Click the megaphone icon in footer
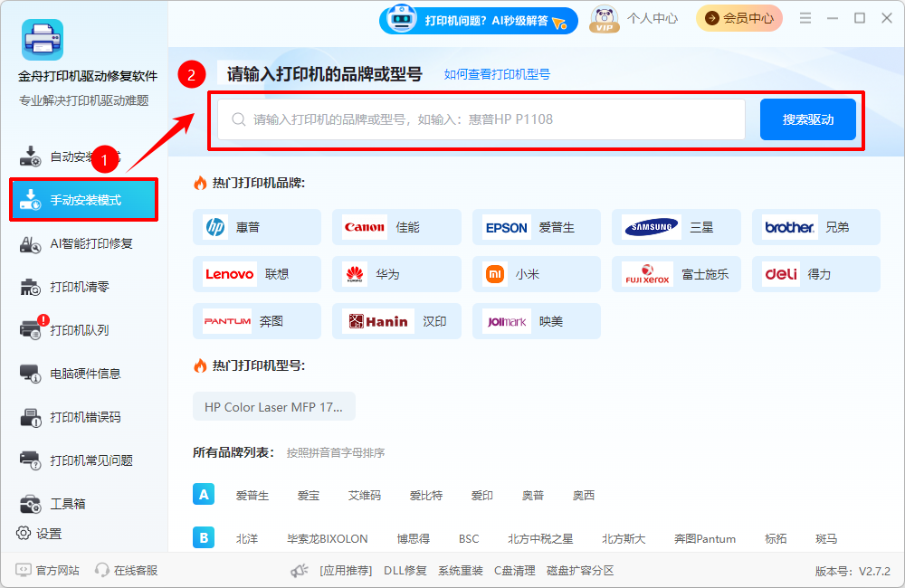The width and height of the screenshot is (905, 588). 299,571
